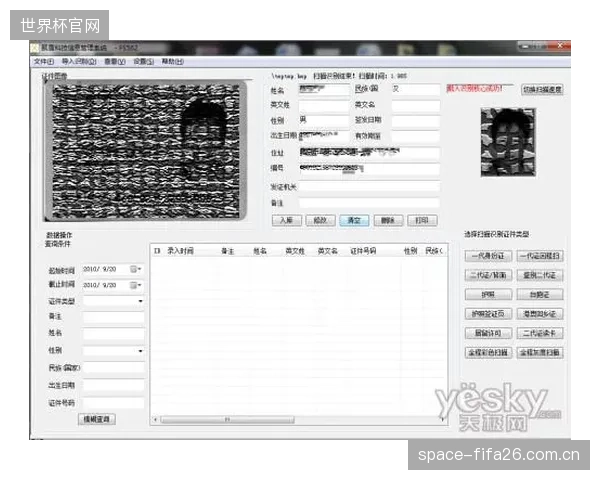Click the extracted portrait photo
The height and width of the screenshot is (480, 600).
tap(508, 142)
